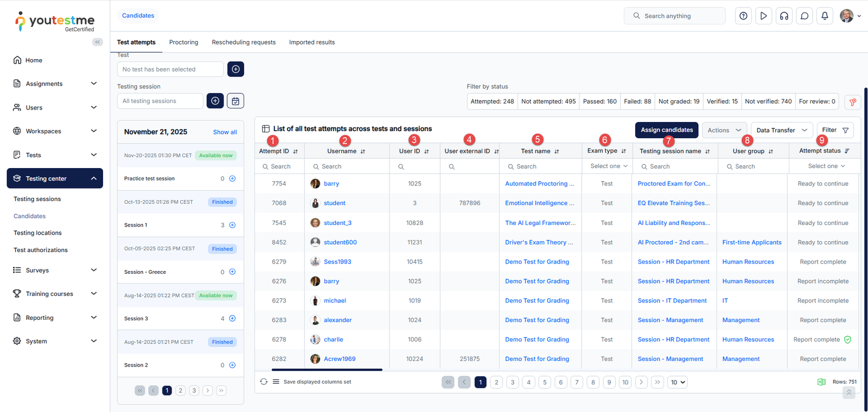
Task: Expand the Attempt status Select one dropdown
Action: [826, 166]
